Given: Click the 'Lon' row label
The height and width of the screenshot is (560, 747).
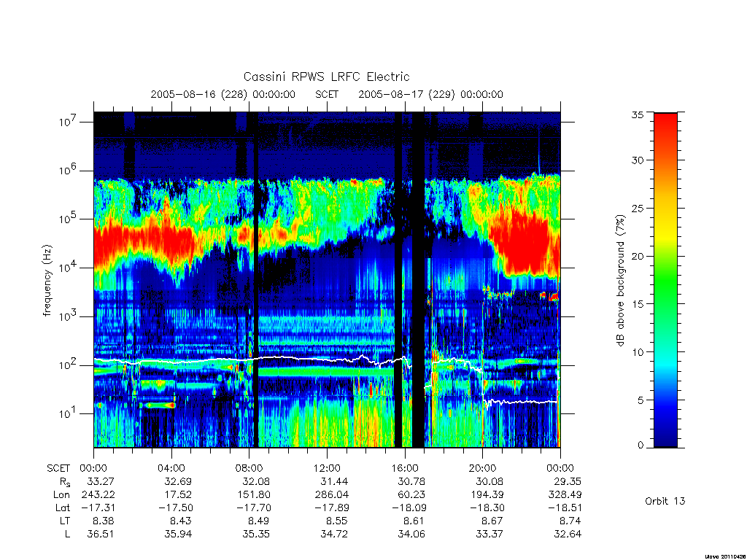Looking at the screenshot, I should point(61,495).
